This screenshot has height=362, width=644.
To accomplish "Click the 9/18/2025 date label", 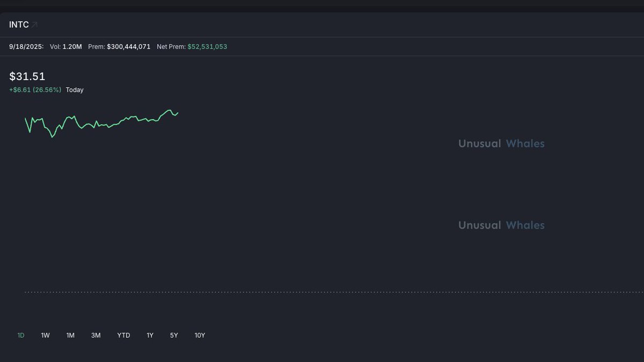I will pyautogui.click(x=26, y=47).
